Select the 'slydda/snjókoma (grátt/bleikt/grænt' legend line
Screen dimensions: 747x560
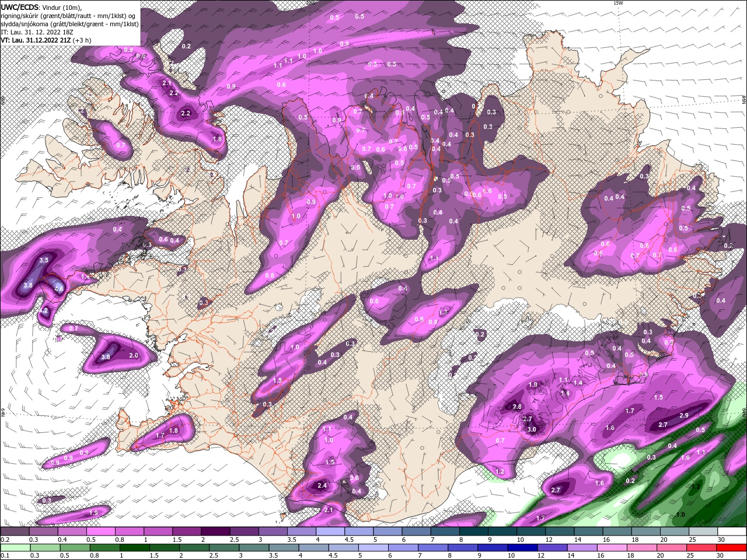pos(70,24)
